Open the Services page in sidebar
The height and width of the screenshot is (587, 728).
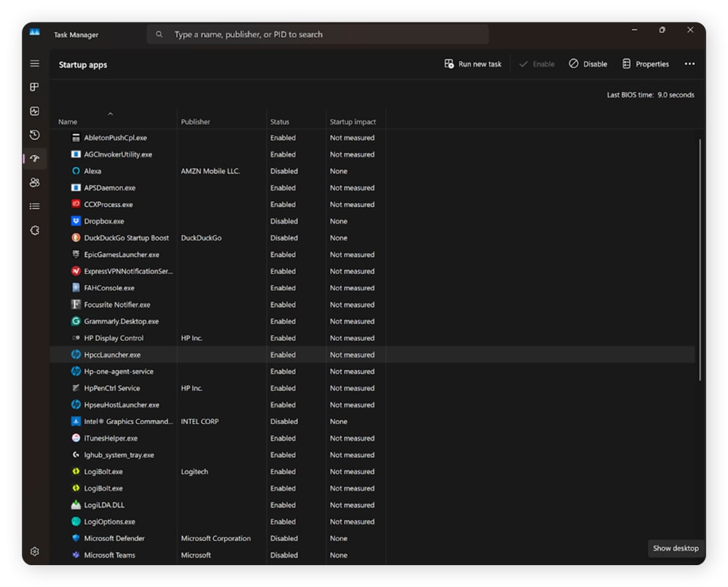coord(35,230)
